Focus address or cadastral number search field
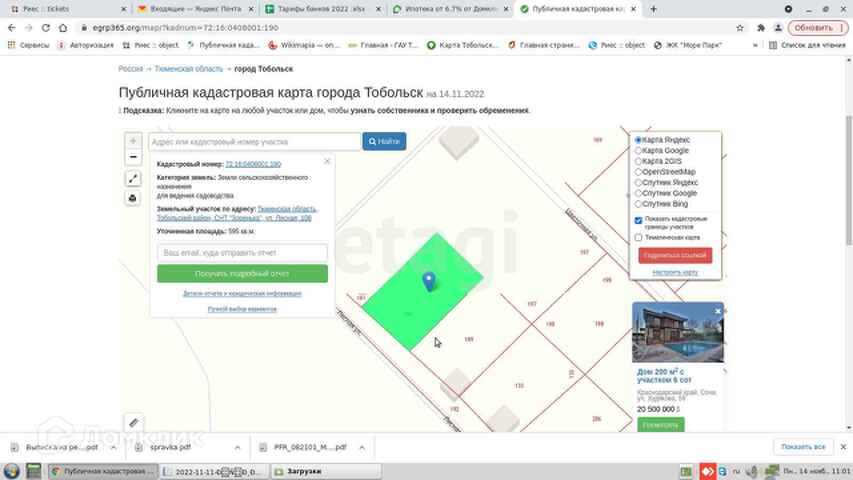 pos(255,142)
